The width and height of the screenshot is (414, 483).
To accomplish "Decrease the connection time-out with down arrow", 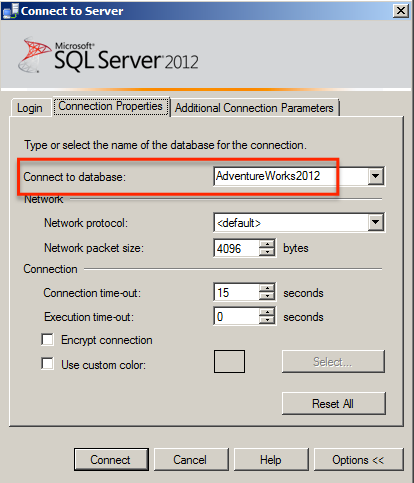I will (x=267, y=296).
